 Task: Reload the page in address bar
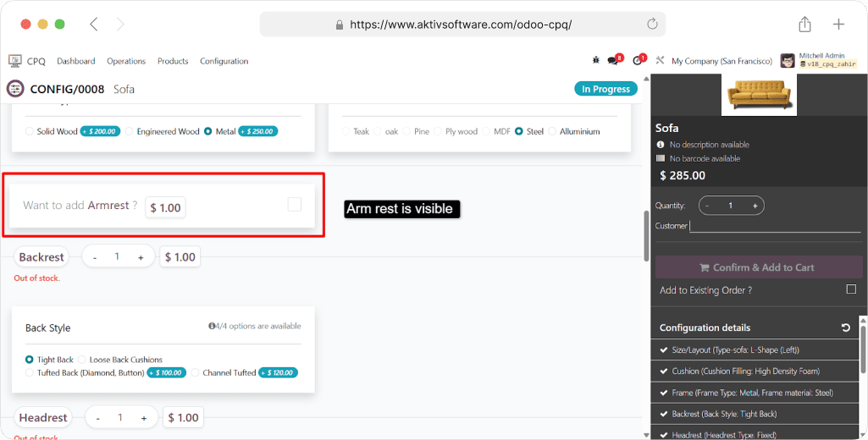652,25
